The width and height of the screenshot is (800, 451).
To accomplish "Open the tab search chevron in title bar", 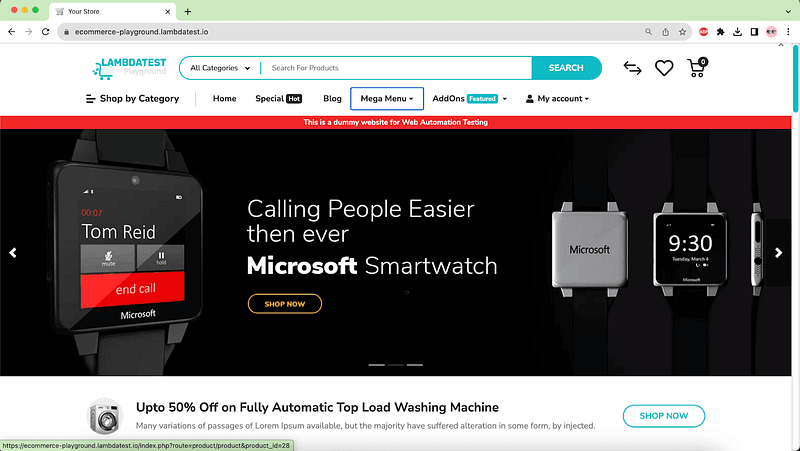I will coord(788,11).
